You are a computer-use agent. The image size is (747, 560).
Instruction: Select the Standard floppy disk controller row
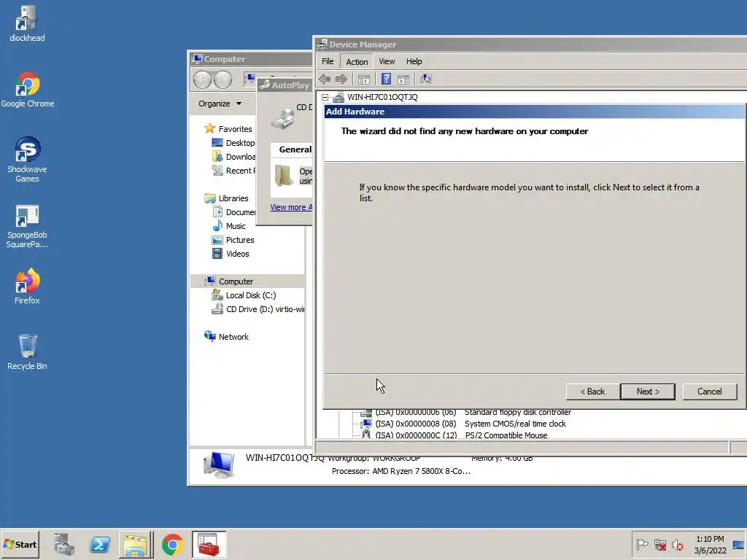(466, 413)
